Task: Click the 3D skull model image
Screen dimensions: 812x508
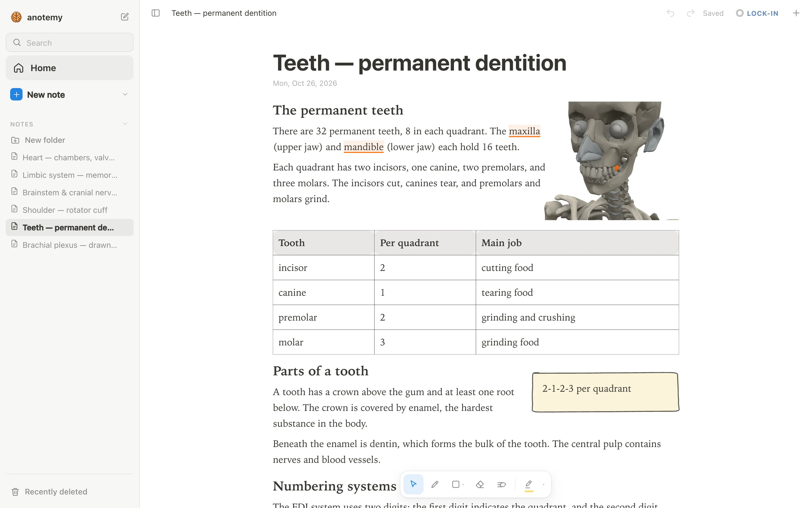Action: [x=611, y=161]
